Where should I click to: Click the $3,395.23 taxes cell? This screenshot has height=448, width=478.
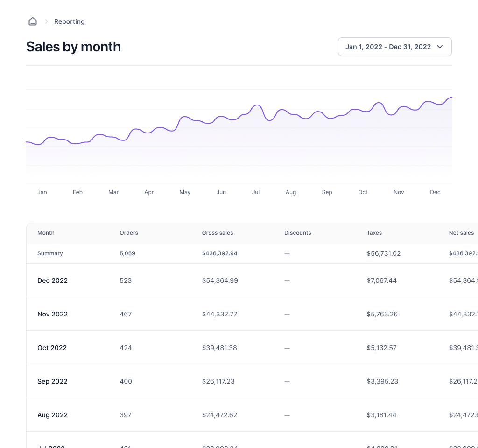tap(382, 381)
